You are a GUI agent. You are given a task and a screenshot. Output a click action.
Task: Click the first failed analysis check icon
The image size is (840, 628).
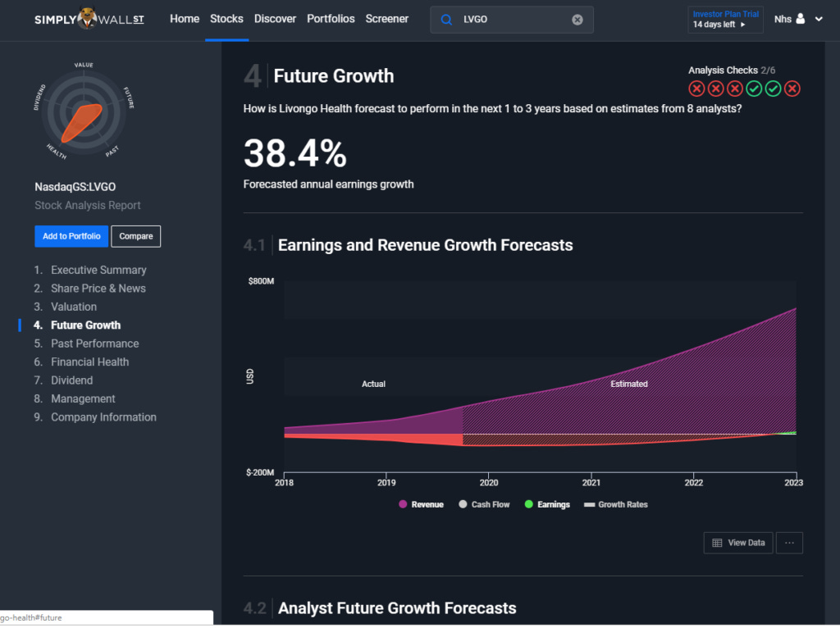tap(696, 89)
